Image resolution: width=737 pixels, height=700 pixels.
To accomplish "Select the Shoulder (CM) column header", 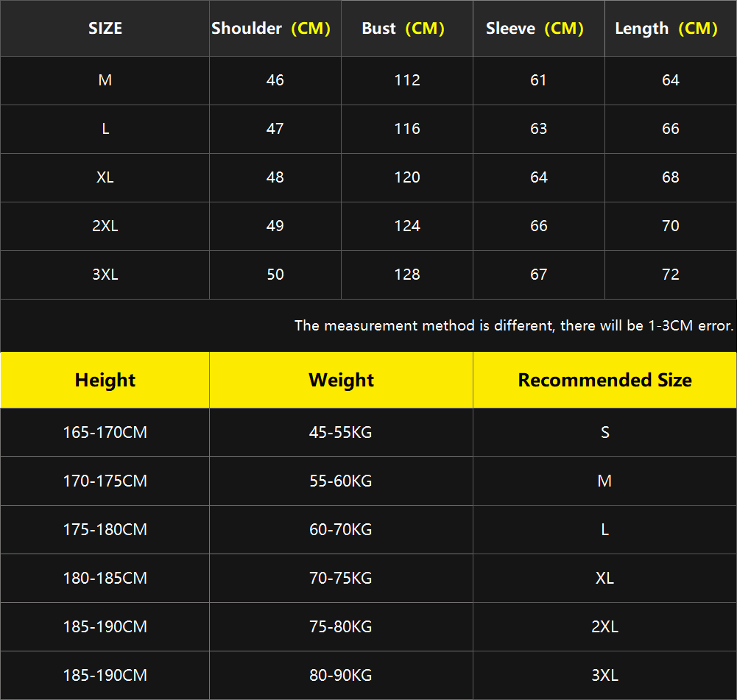I will point(271,29).
